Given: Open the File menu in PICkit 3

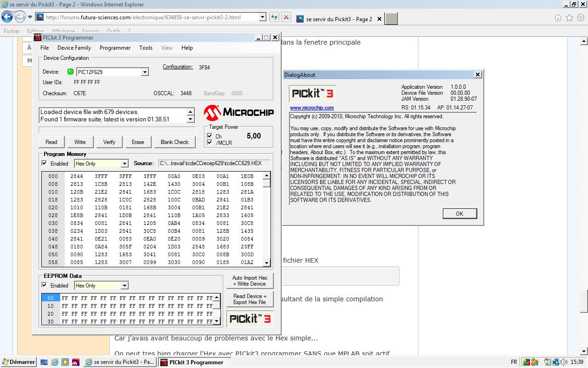Looking at the screenshot, I should (x=45, y=48).
